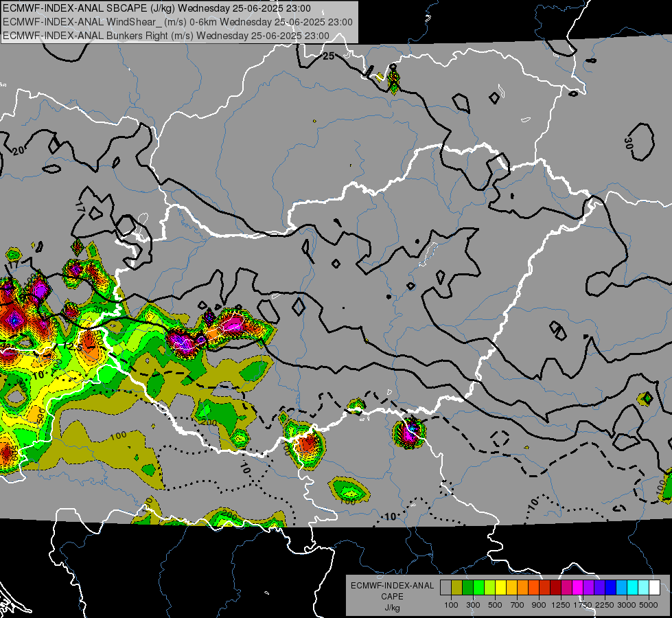
Task: Click the WindShear 0-6km header line
Action: pyautogui.click(x=177, y=22)
